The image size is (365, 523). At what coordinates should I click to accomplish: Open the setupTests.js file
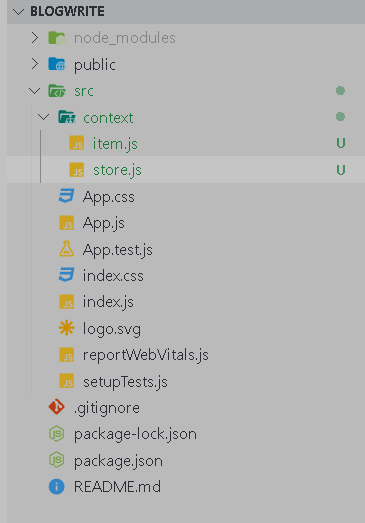pyautogui.click(x=125, y=382)
